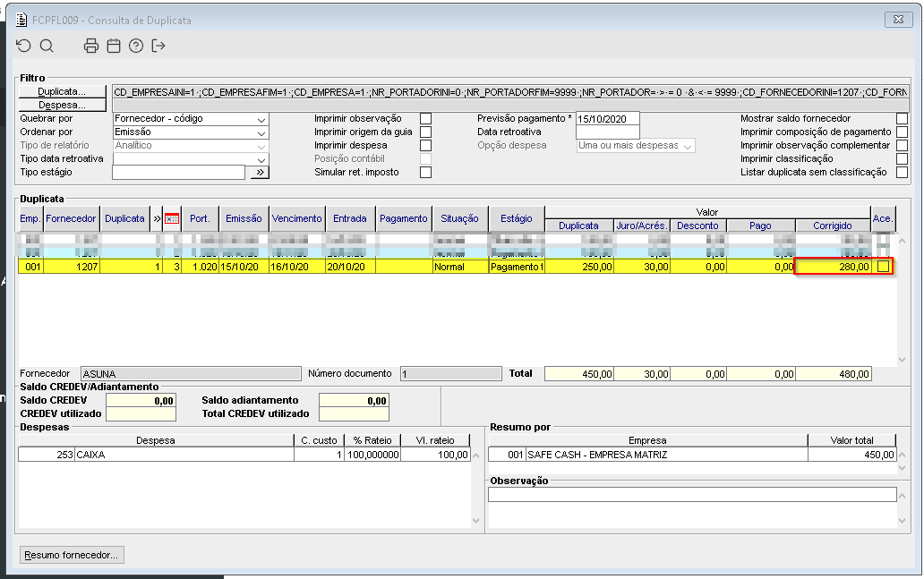Viewport: 924px width, 579px height.
Task: Toggle Mostrar saldo fornecedor checkbox
Action: tap(902, 119)
